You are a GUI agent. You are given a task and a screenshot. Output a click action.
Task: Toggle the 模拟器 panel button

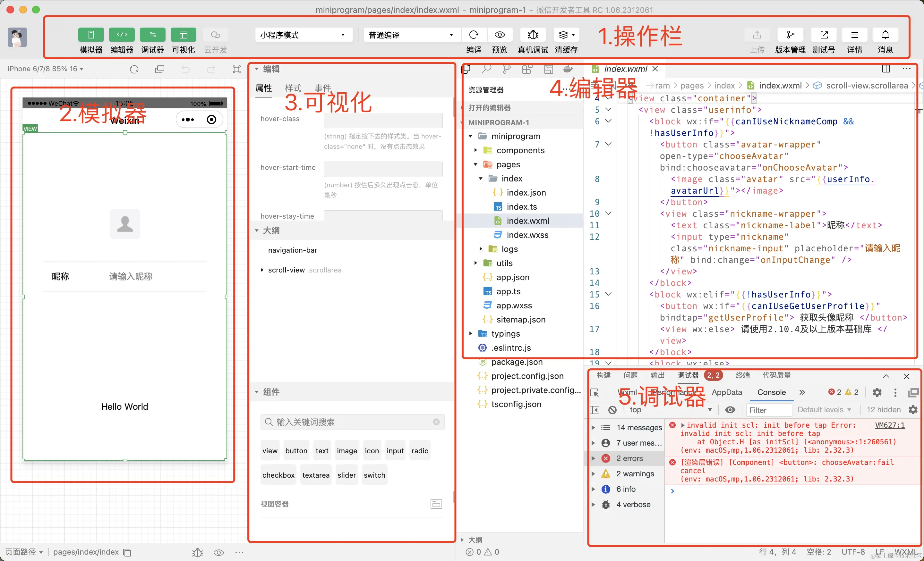click(x=91, y=35)
